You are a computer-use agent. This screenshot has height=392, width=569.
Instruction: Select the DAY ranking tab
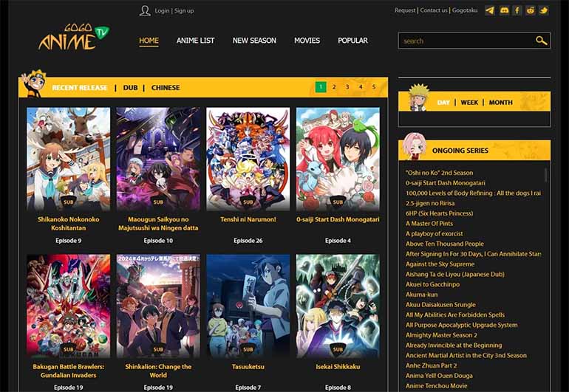click(x=443, y=103)
